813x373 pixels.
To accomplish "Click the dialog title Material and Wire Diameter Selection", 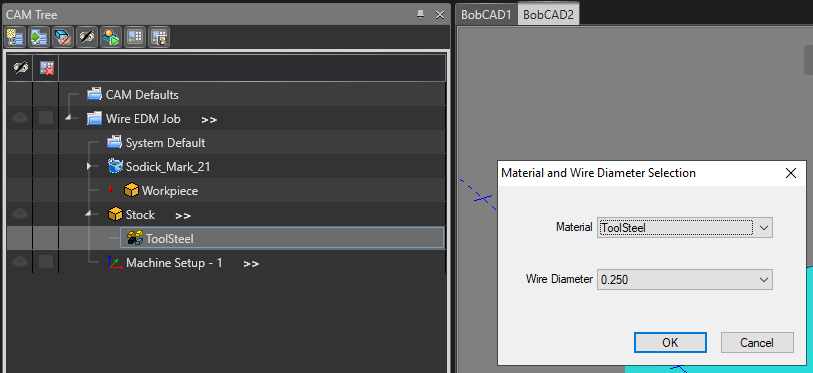I will pyautogui.click(x=598, y=173).
